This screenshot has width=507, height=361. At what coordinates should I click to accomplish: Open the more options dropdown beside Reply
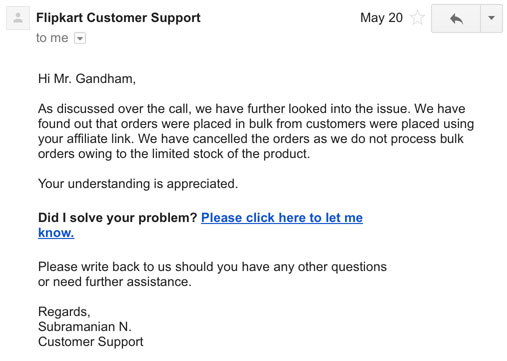491,18
